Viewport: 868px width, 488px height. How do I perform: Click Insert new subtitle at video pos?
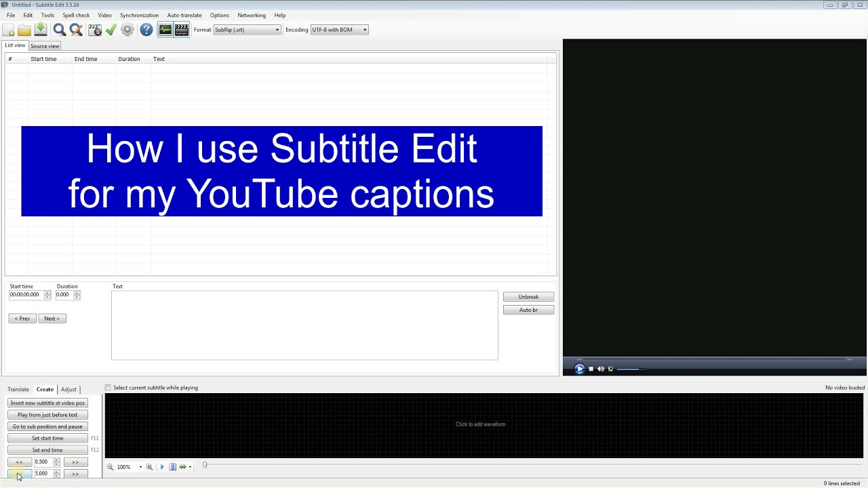pyautogui.click(x=47, y=403)
